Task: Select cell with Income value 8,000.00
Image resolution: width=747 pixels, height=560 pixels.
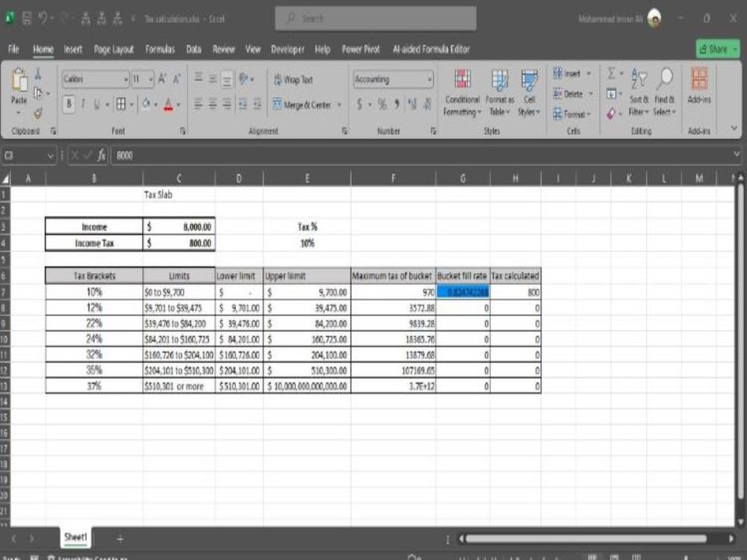Action: (179, 227)
